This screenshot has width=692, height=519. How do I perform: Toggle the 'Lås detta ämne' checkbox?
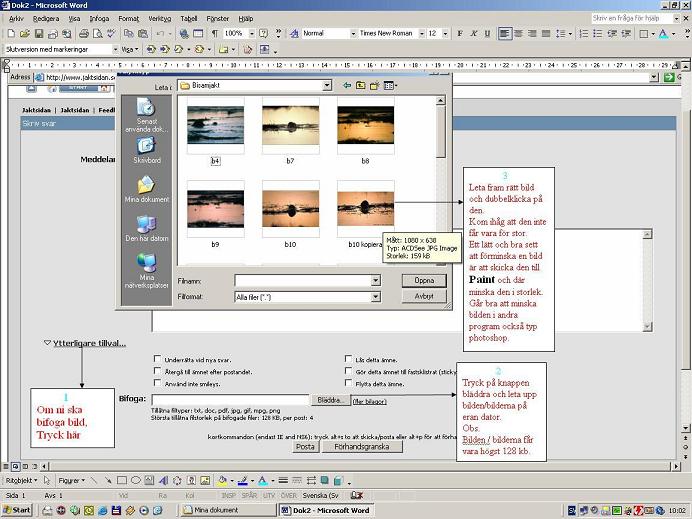(347, 359)
